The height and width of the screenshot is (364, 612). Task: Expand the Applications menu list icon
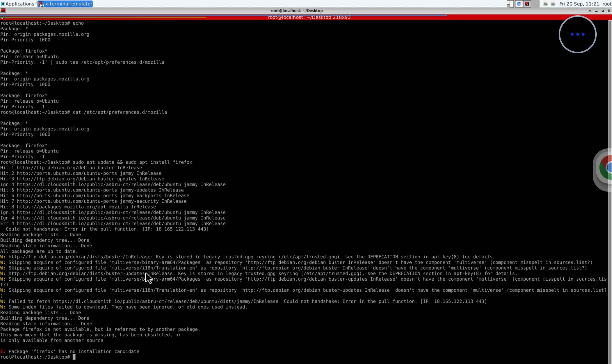pyautogui.click(x=36, y=4)
